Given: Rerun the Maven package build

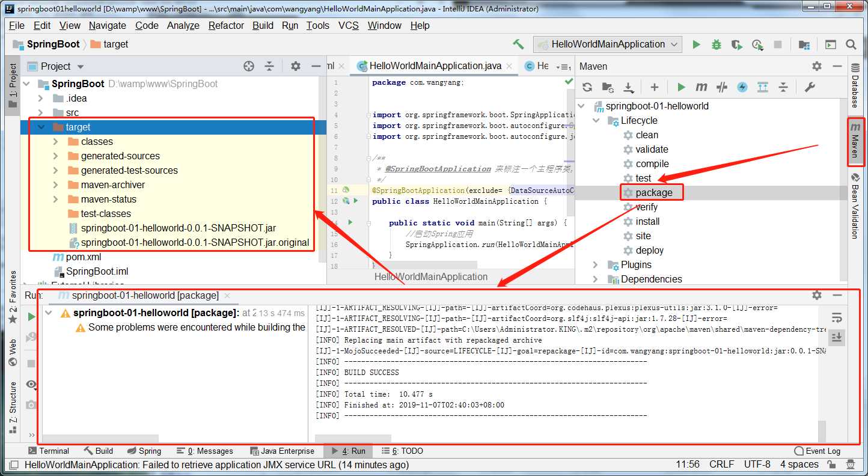Looking at the screenshot, I should pos(31,317).
